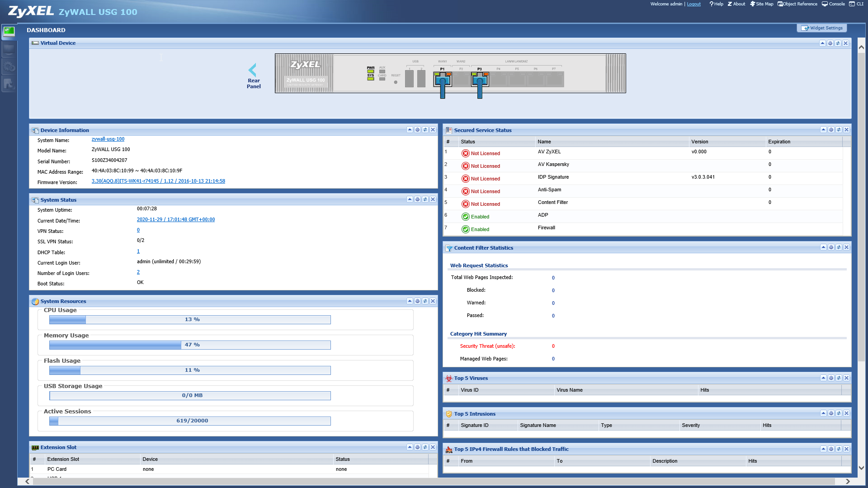
Task: Collapse the Top 5 Intrusions widget
Action: (x=823, y=413)
